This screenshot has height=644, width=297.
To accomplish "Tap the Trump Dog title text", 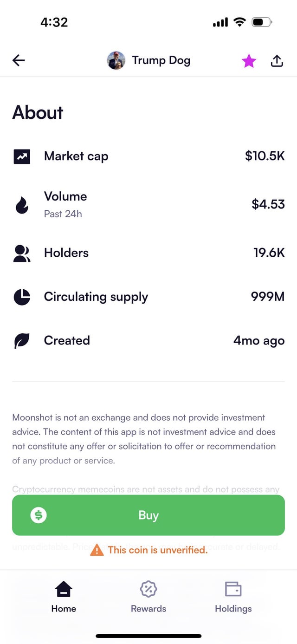I will coord(161,60).
